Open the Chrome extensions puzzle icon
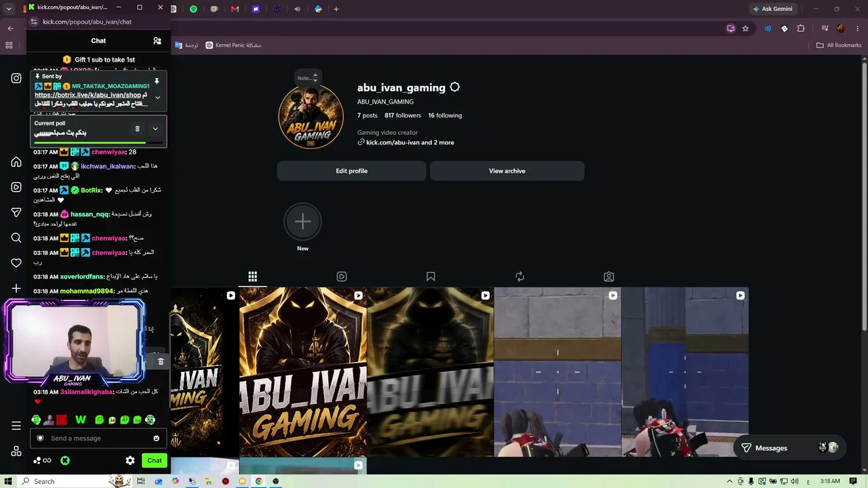868x488 pixels. (801, 28)
